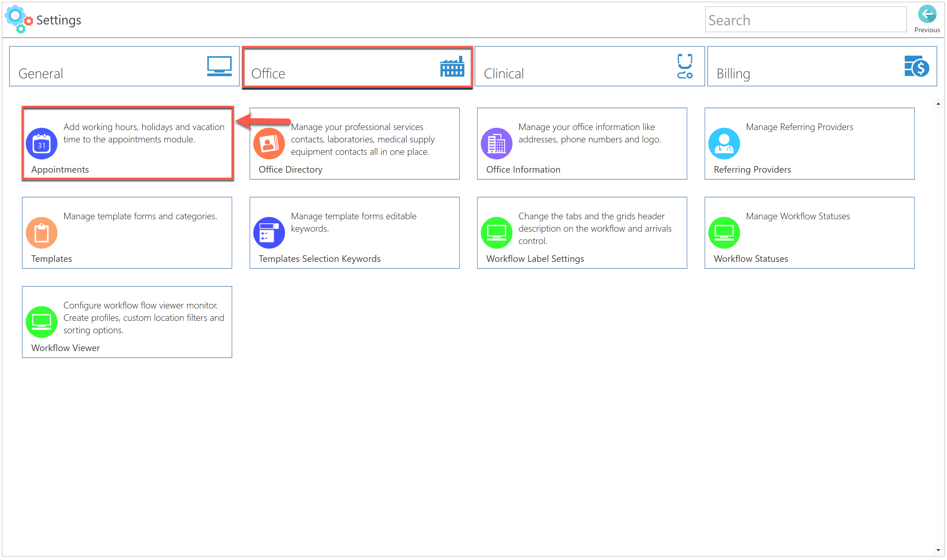Go back with the Previous arrow
Viewport: 947px width, 560px height.
click(x=927, y=15)
